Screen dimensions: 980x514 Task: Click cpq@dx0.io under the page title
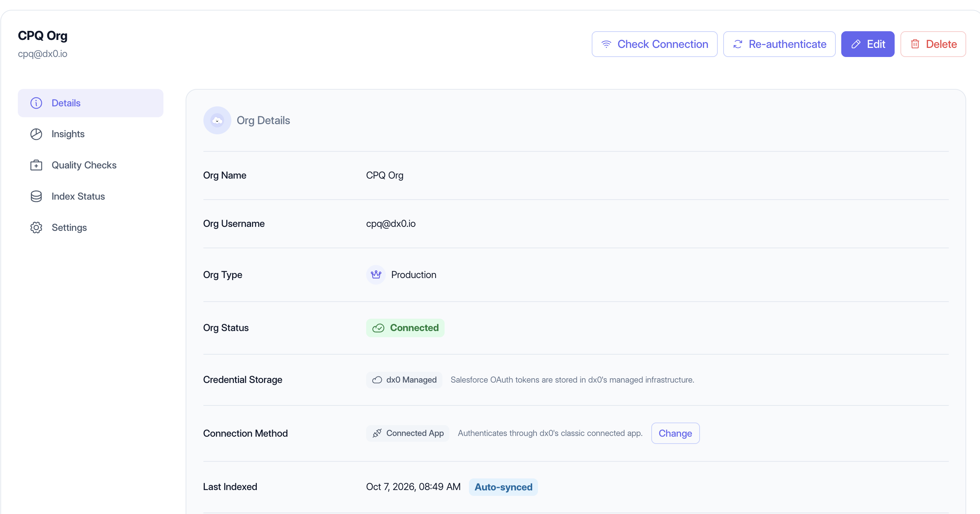click(42, 54)
